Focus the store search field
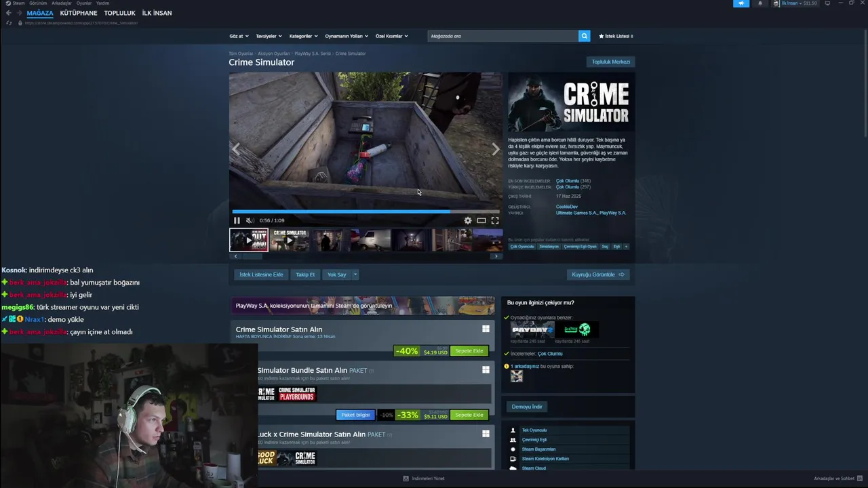The image size is (868, 488). 502,36
